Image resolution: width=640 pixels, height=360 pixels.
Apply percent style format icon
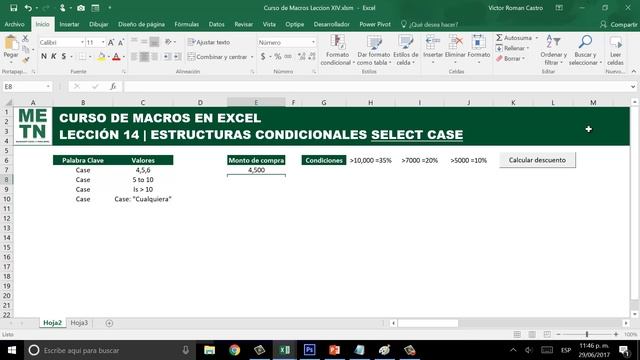tap(278, 57)
